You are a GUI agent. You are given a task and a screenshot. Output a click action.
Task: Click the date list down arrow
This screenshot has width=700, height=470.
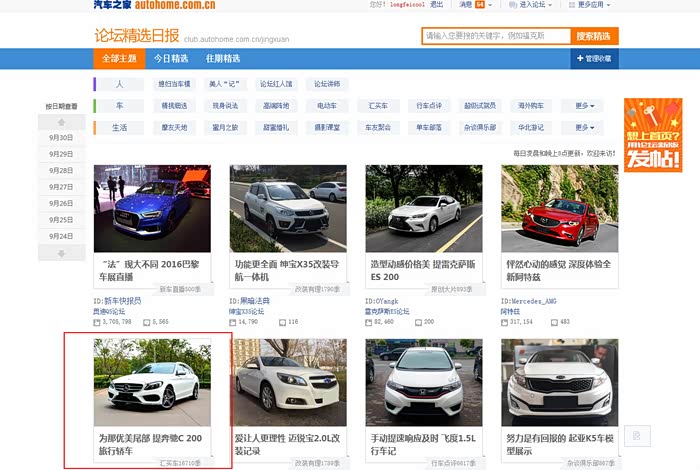coord(62,254)
